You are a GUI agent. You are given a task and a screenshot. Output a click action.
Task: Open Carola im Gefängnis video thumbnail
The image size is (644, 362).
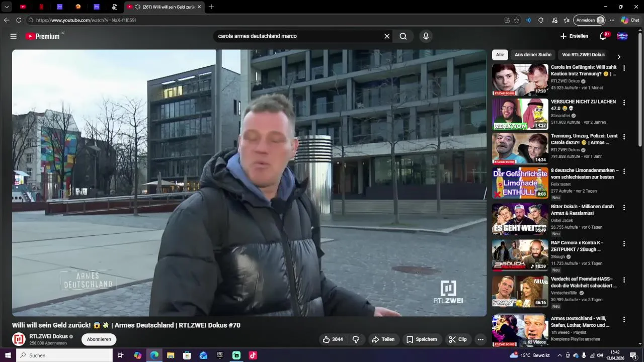(520, 79)
